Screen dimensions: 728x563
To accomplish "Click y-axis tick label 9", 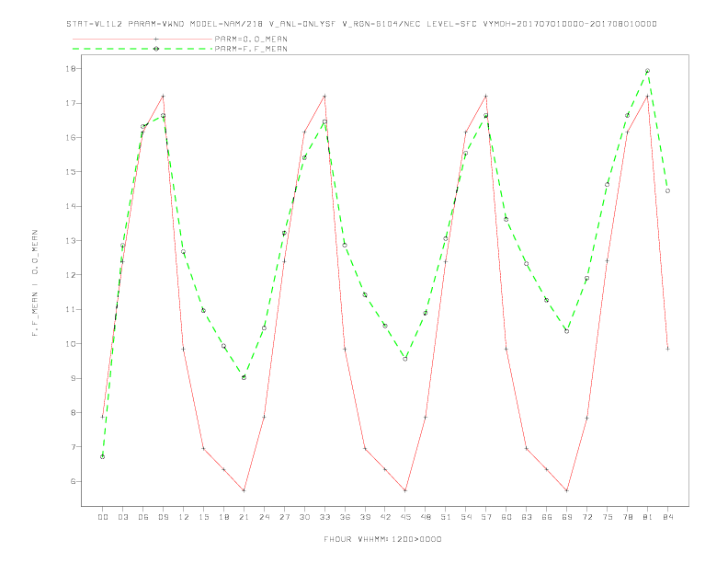I will point(73,378).
